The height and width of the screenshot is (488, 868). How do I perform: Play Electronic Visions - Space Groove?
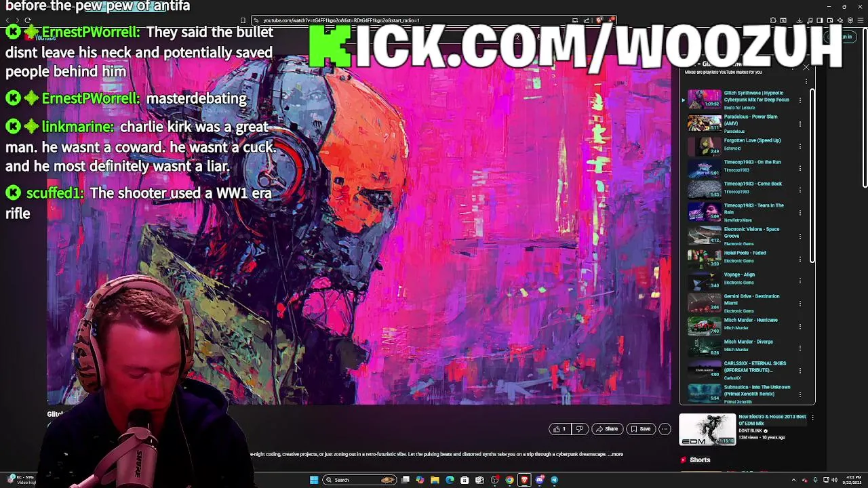(704, 236)
